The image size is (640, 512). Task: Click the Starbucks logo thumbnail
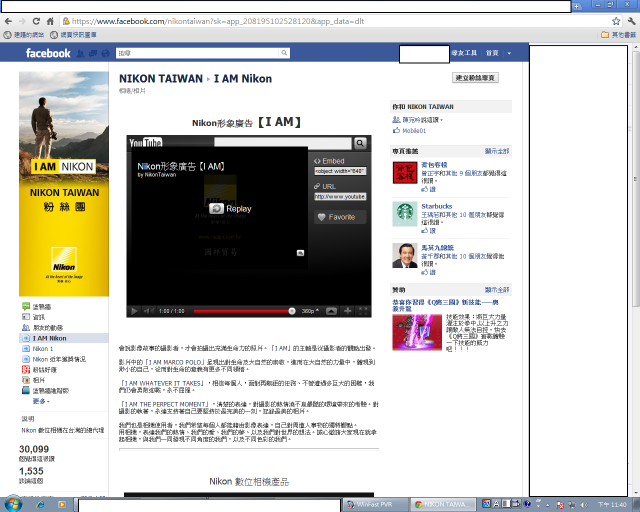pyautogui.click(x=404, y=214)
